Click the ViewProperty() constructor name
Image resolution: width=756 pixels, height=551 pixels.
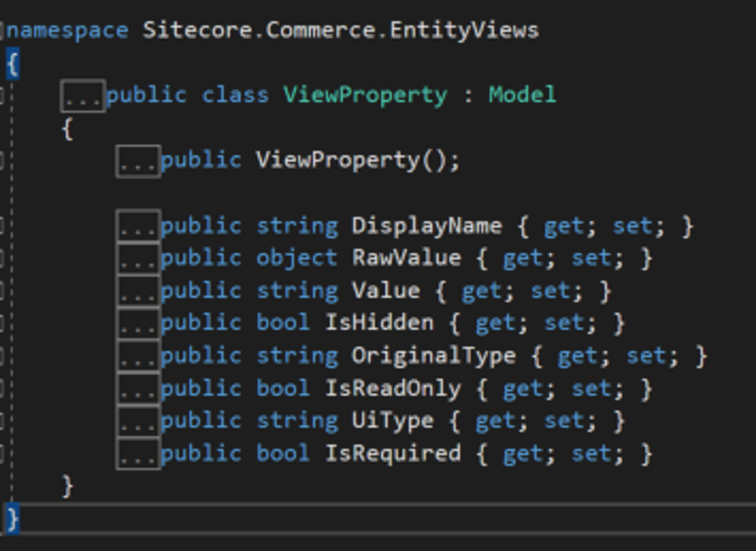pyautogui.click(x=337, y=160)
